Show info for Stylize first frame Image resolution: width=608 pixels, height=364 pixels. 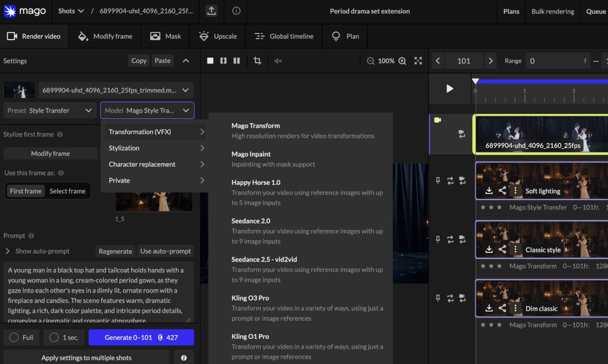pos(60,135)
